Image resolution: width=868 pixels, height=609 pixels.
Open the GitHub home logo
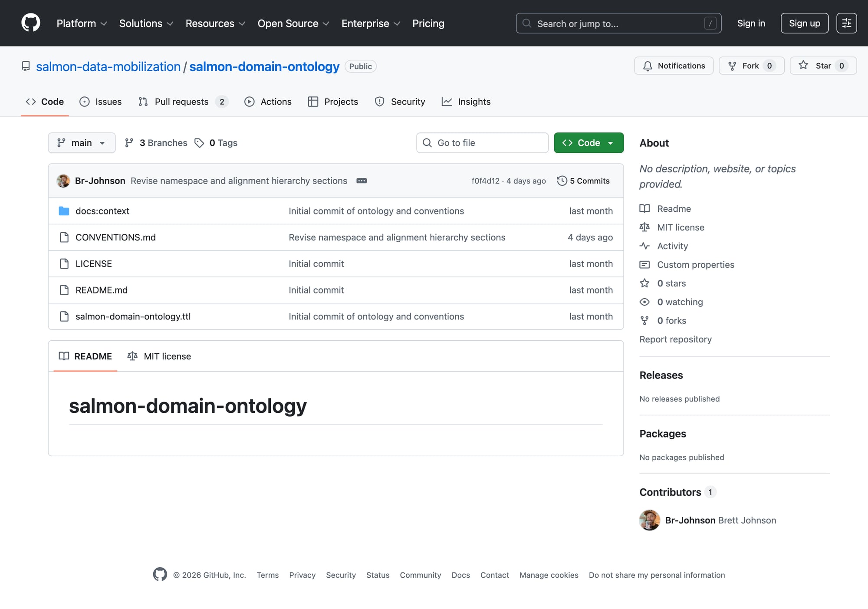[x=30, y=23]
